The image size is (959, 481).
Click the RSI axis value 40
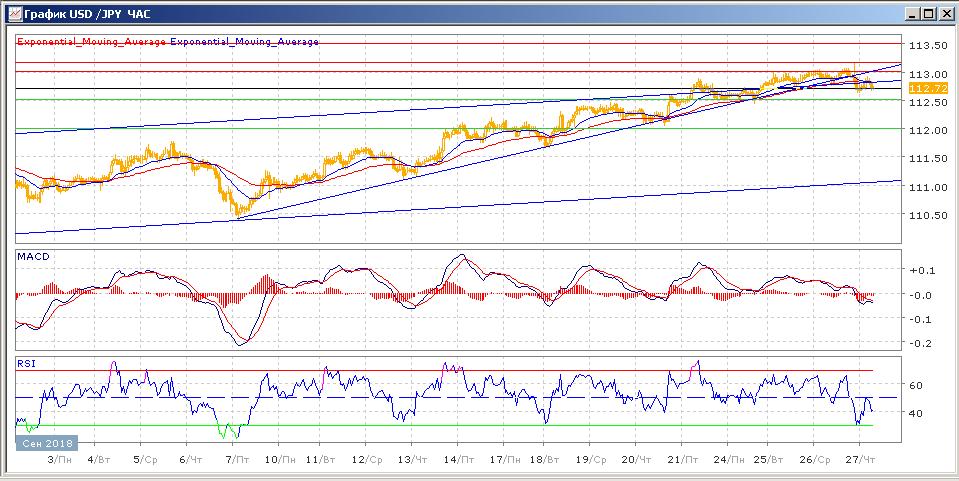916,413
